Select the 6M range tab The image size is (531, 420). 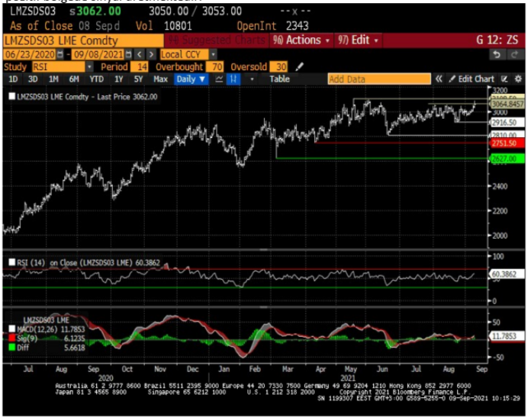pyautogui.click(x=74, y=79)
